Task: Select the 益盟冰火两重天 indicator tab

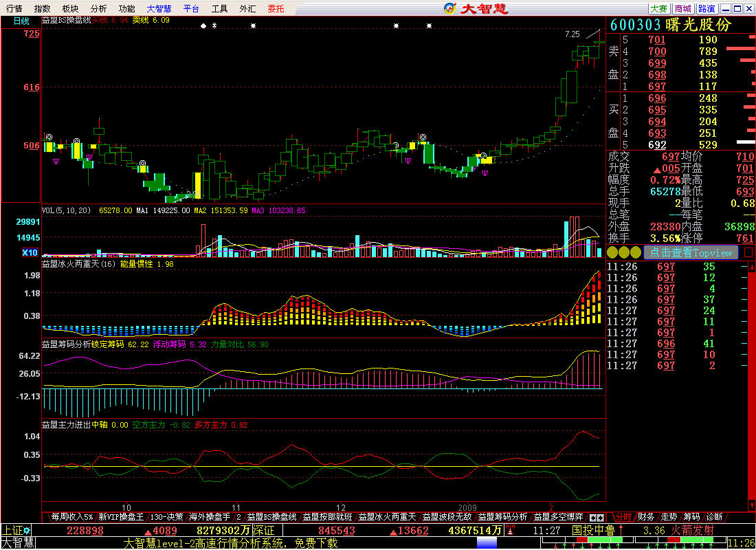Action: (x=387, y=517)
